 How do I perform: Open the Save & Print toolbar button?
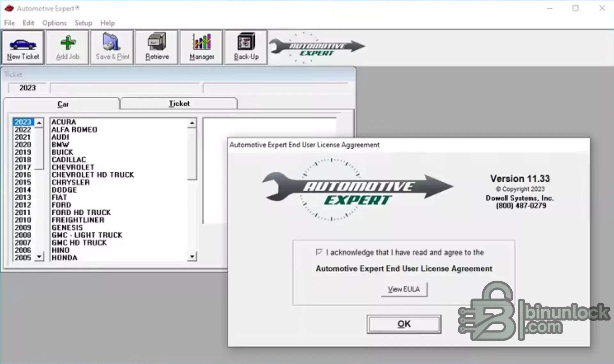(112, 47)
